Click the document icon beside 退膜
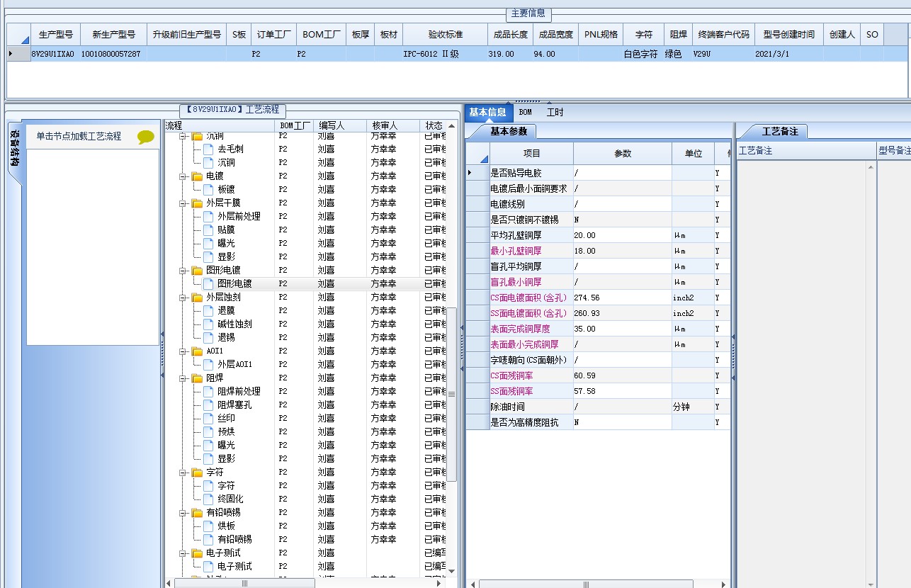This screenshot has width=911, height=588. point(208,311)
